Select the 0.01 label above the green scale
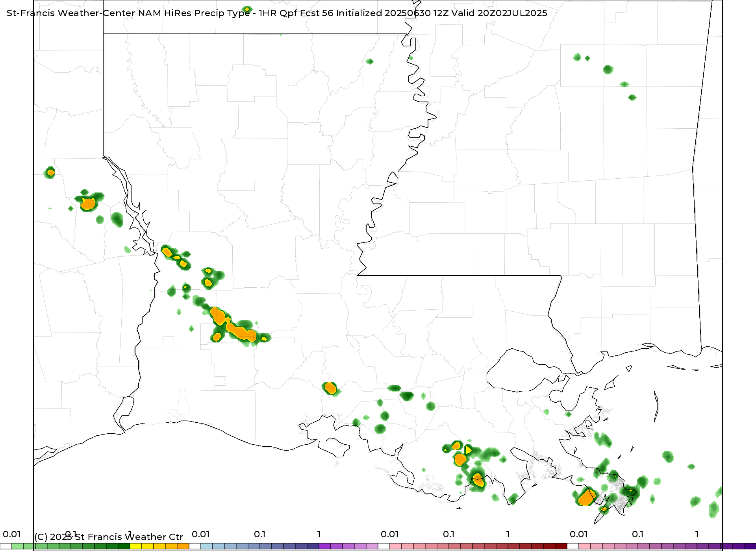756x551 pixels. click(x=11, y=534)
